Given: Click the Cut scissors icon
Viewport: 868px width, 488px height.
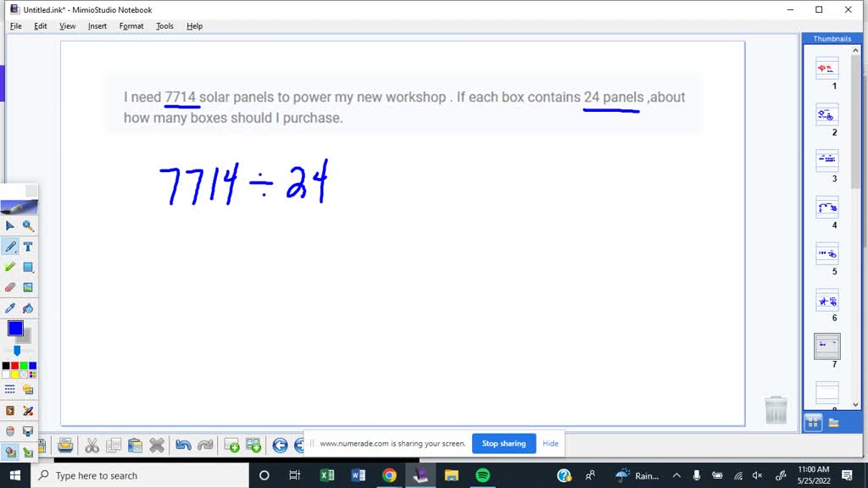Looking at the screenshot, I should (92, 445).
